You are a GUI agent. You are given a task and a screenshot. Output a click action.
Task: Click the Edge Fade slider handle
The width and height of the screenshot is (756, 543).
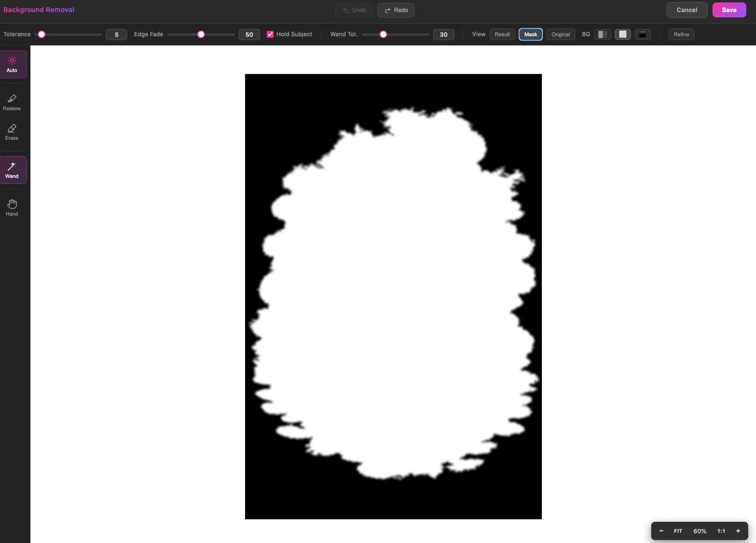pos(201,34)
